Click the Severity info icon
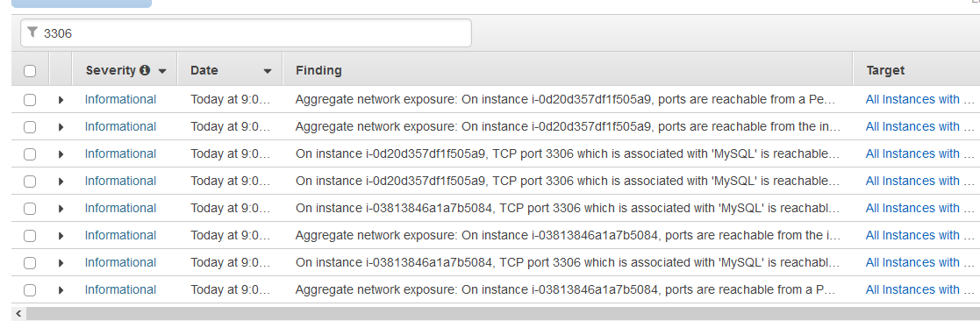The image size is (980, 335). coord(145,71)
